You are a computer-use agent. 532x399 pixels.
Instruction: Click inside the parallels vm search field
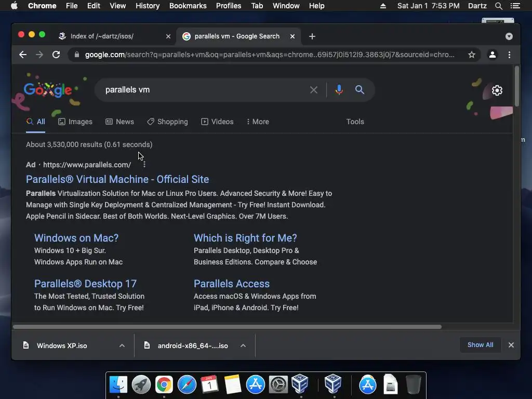(x=204, y=90)
